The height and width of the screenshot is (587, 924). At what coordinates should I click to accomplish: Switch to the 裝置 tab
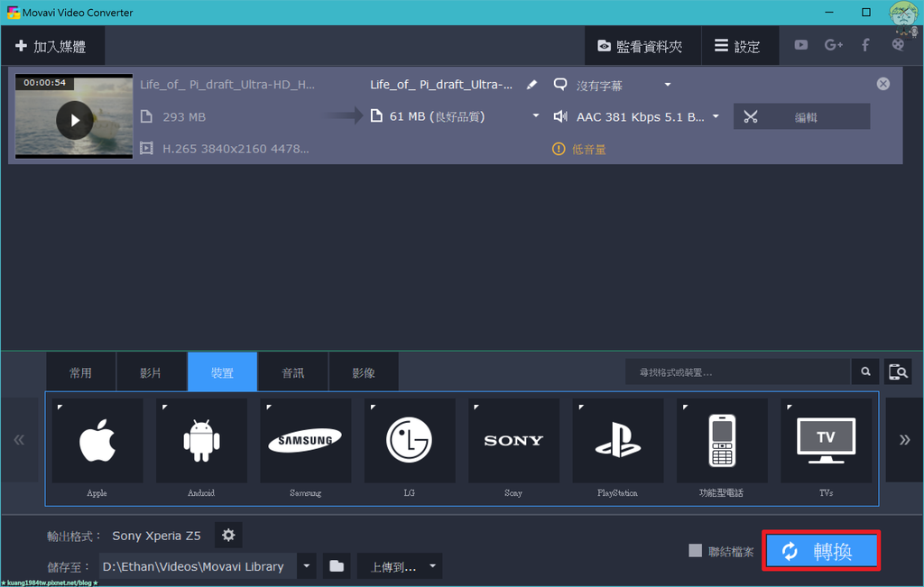[222, 372]
